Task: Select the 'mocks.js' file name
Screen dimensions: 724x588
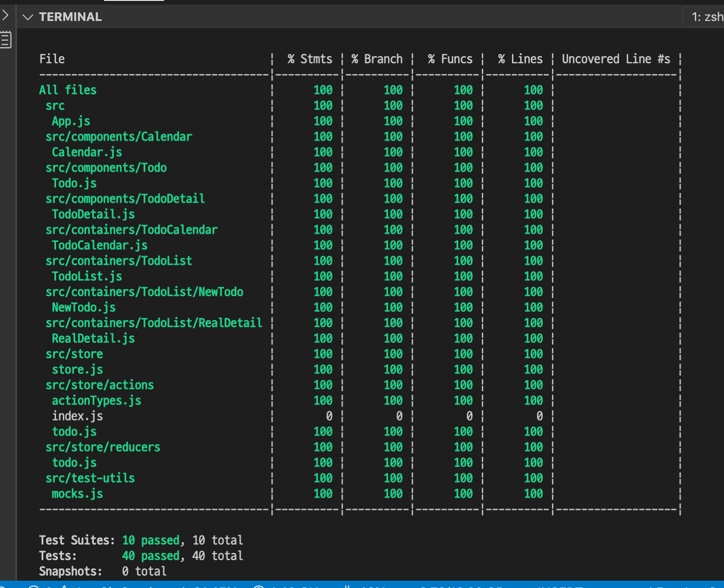Action: (x=78, y=493)
